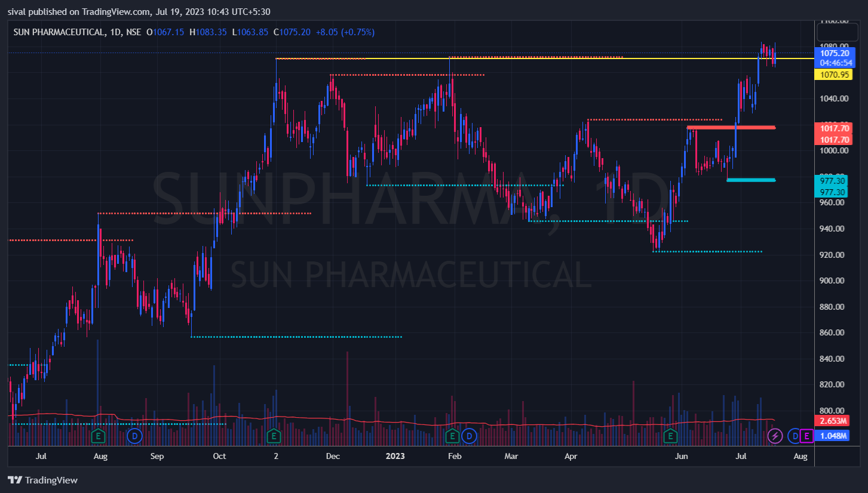
Task: Open the dividend marker near late August
Action: click(136, 436)
